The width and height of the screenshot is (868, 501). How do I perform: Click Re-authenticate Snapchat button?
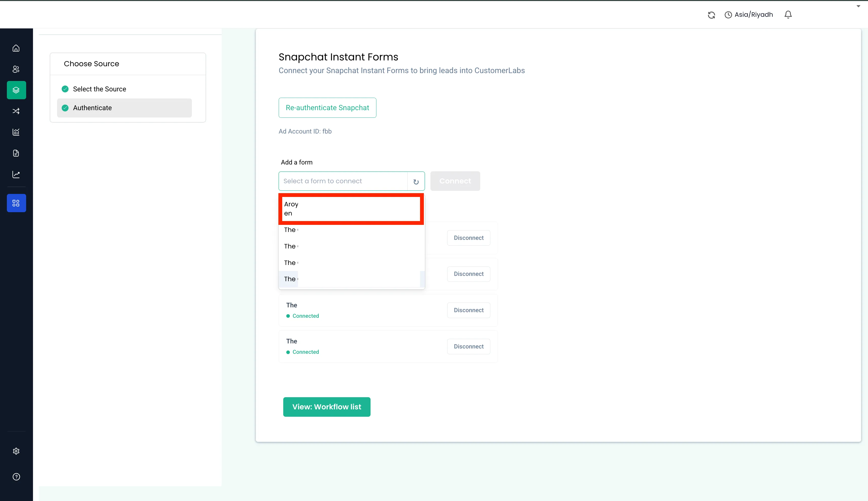[x=327, y=108]
